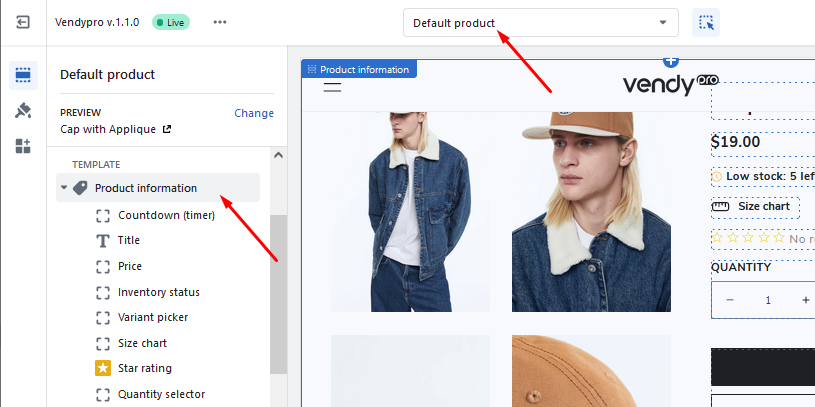Decrease quantity with the minus button
This screenshot has width=815, height=407.
point(730,300)
